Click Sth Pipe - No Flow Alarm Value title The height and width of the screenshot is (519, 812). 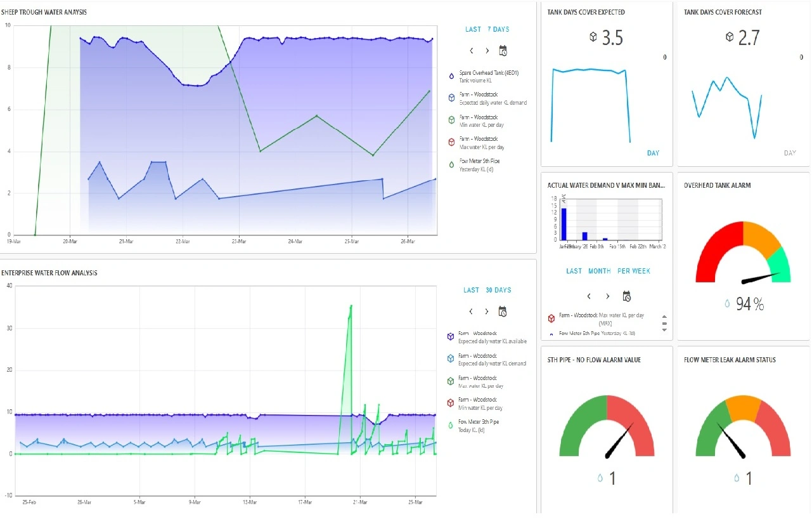[594, 360]
